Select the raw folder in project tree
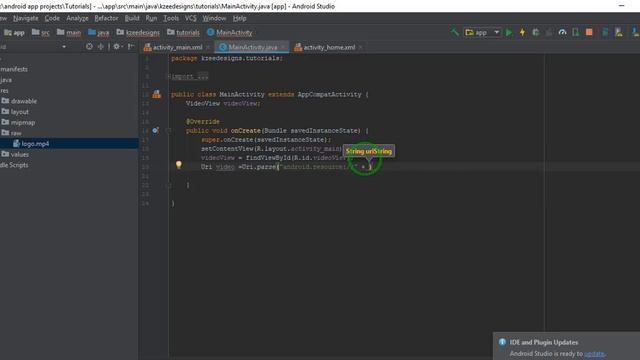640x360 pixels. pyautogui.click(x=11, y=133)
